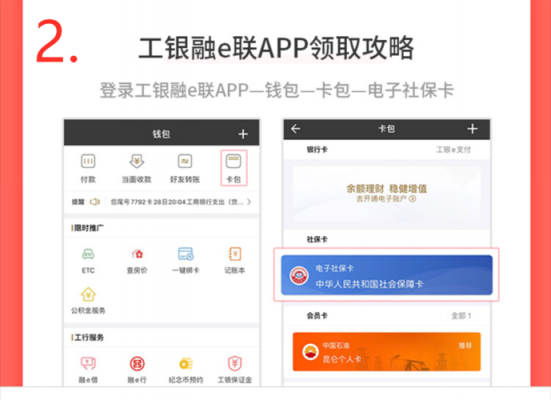The height and width of the screenshot is (400, 551).
Task: Open 工银保证金 margin deposit icon
Action: 234,363
